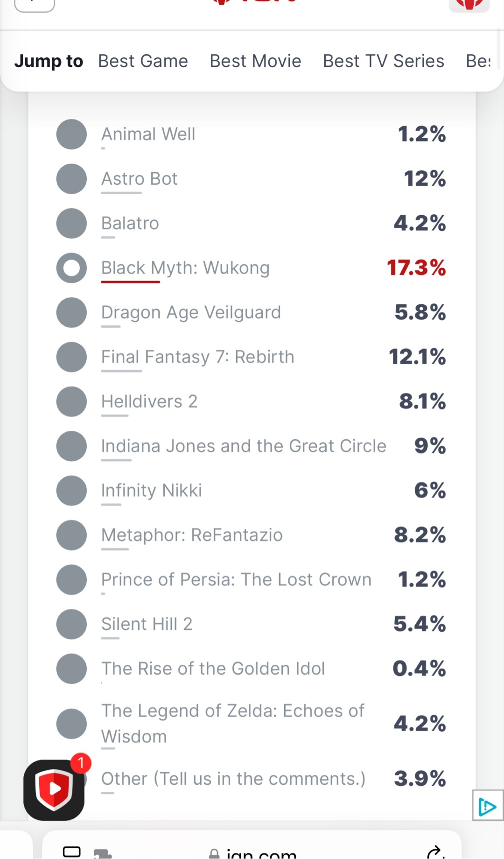Click the Metaphor: ReFantazio 8.2% percentage
Viewport: 504px width, 859px height.
click(x=420, y=535)
